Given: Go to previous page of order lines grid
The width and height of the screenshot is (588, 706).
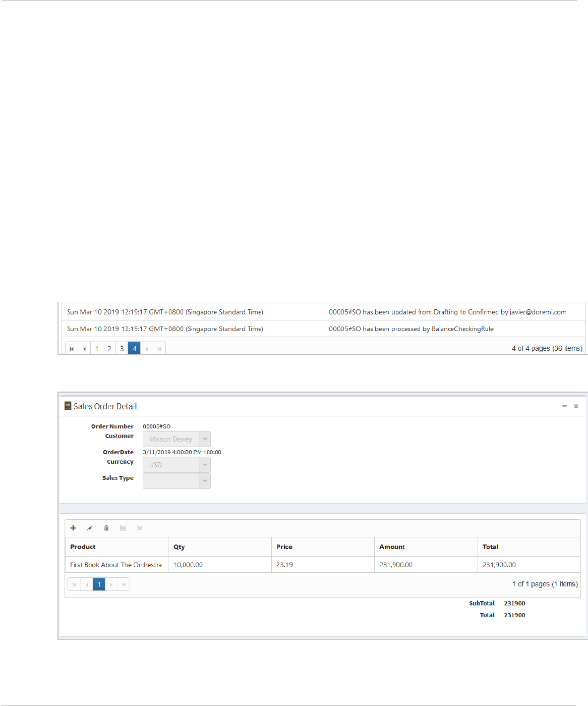Looking at the screenshot, I should click(x=87, y=584).
